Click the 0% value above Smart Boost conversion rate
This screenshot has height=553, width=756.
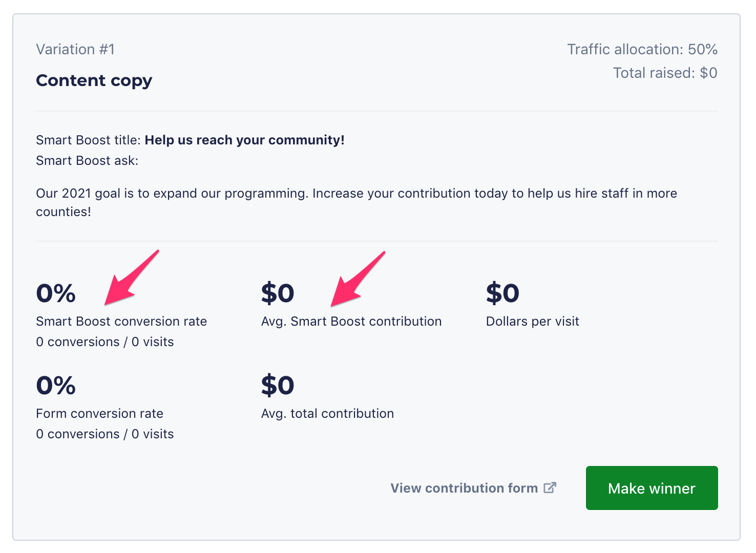(x=56, y=293)
